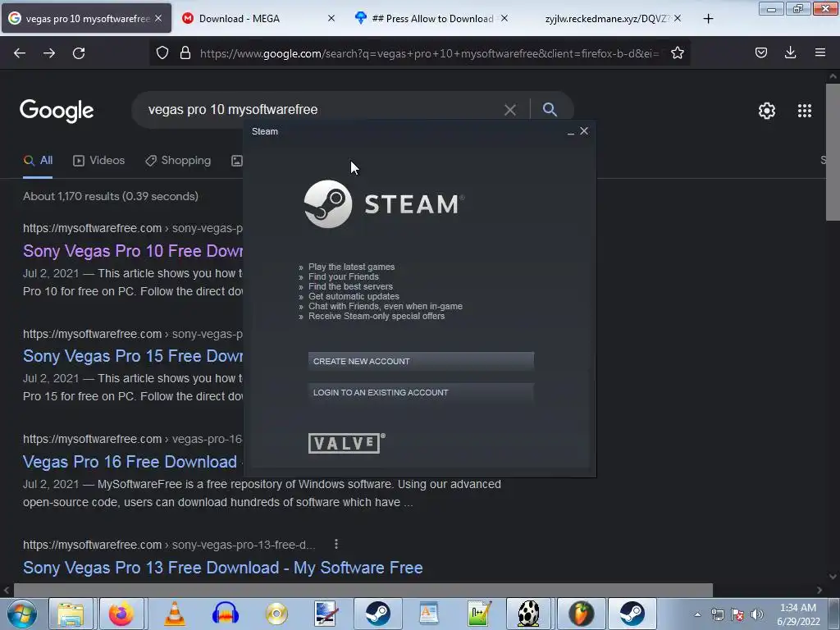The image size is (840, 630).
Task: Close the Download - MEGA tab
Action: click(331, 18)
